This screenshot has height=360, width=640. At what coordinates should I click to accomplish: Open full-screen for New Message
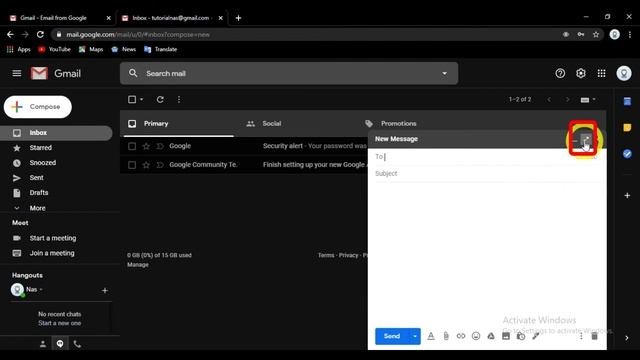(x=586, y=139)
